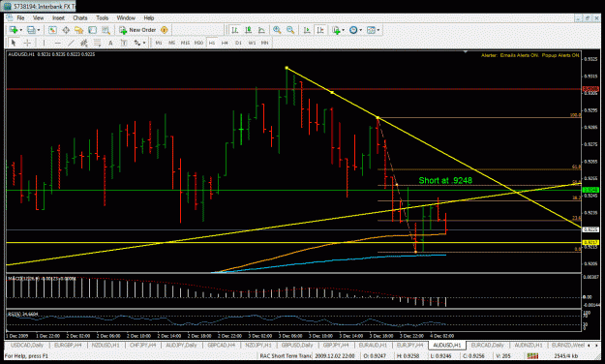Click the connection status bars in status bar
This screenshot has width=605, height=364.
[x=532, y=356]
